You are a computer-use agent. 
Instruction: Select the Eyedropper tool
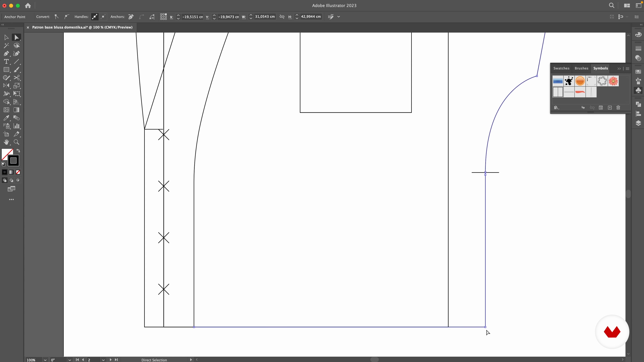6,118
